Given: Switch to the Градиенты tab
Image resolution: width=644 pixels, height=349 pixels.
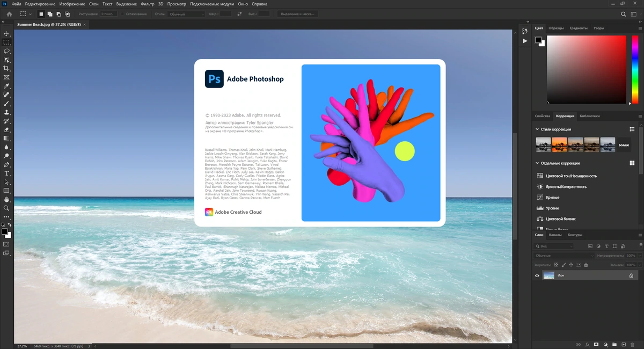Looking at the screenshot, I should tap(579, 28).
